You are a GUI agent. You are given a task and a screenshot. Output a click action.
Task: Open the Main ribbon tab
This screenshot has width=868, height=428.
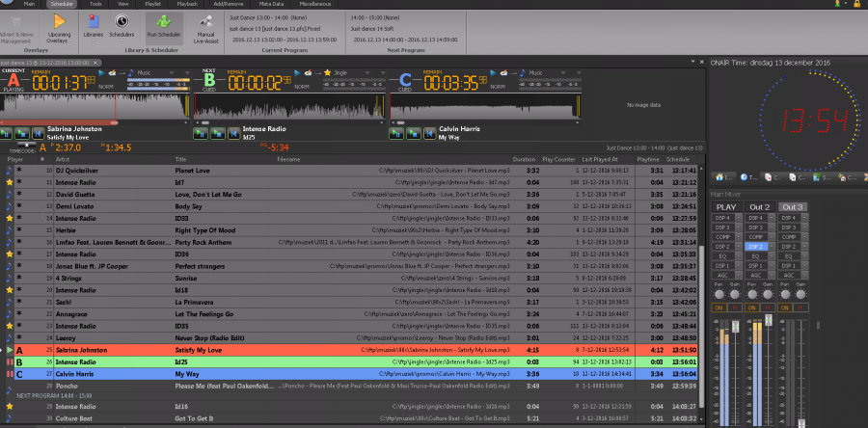29,4
